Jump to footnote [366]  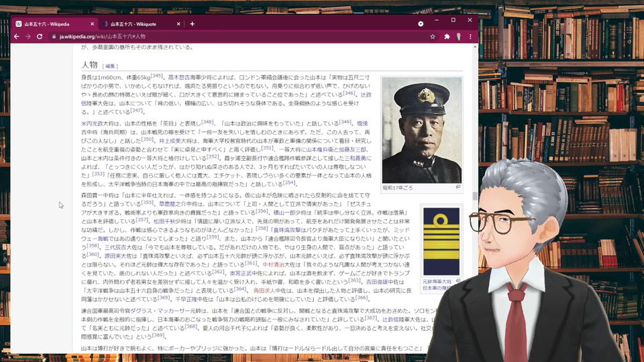tap(362, 298)
